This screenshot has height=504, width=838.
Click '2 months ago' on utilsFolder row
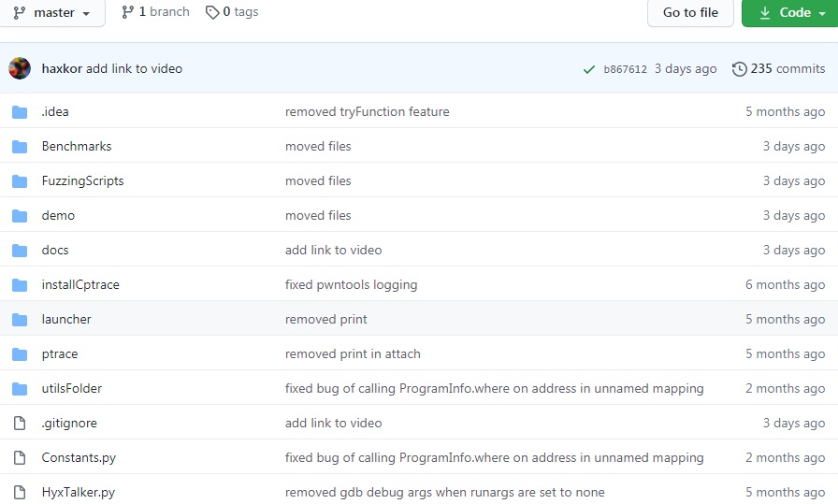pyautogui.click(x=785, y=388)
